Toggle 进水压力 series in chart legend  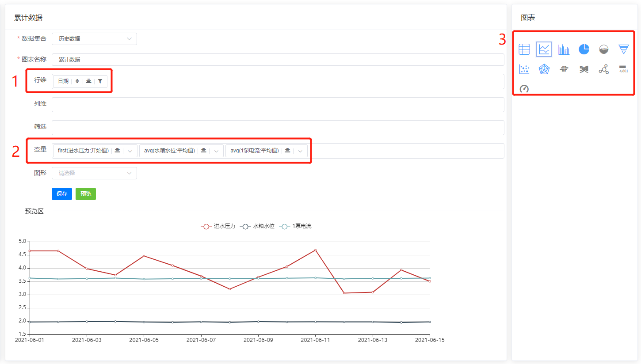[218, 226]
